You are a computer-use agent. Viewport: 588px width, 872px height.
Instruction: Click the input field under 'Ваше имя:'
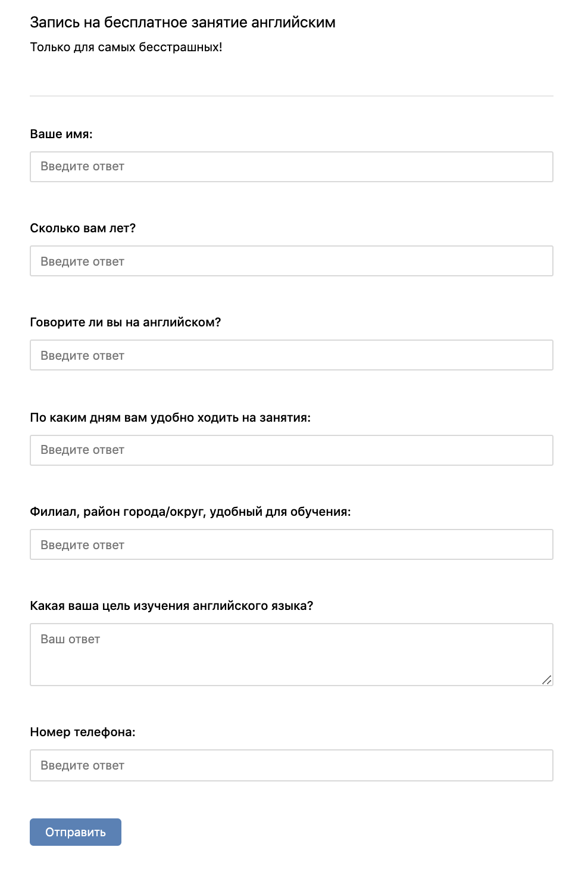(292, 167)
